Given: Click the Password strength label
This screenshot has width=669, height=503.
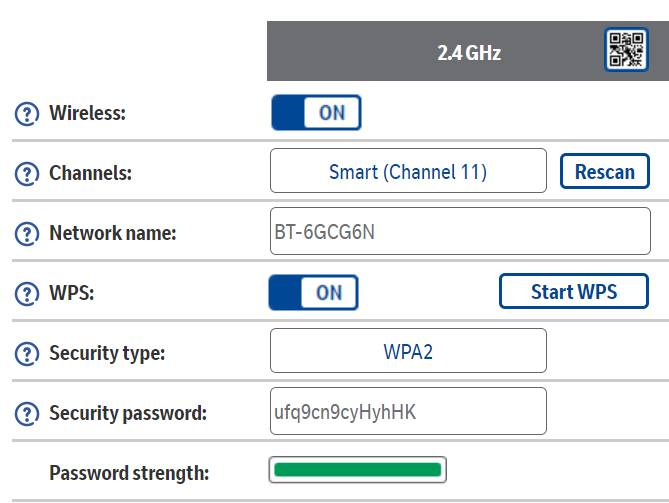Looking at the screenshot, I should pyautogui.click(x=129, y=473).
